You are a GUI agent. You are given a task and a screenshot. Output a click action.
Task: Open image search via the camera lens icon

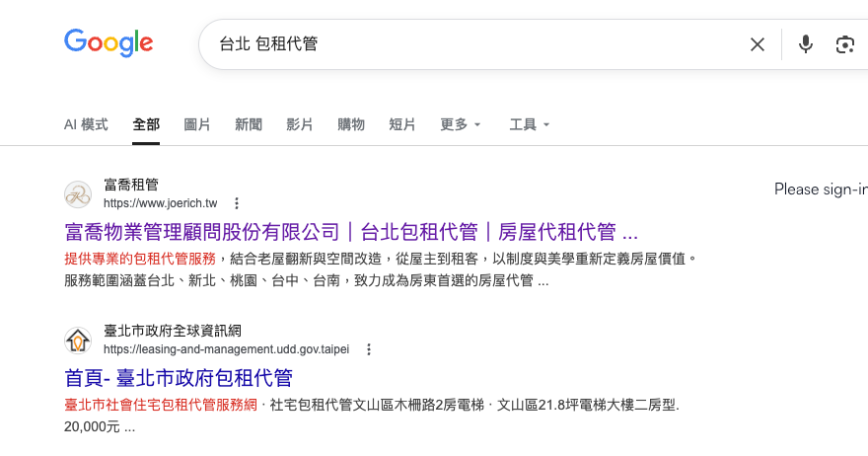click(844, 44)
